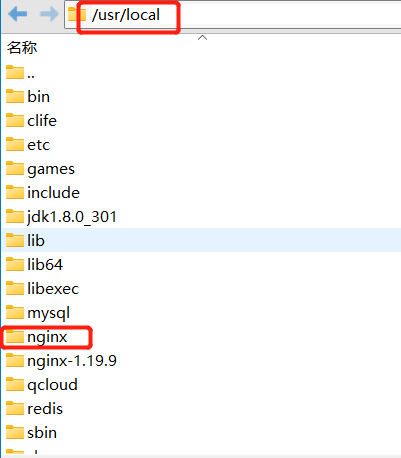
Task: Click the highlighted 'lib' folder name
Action: click(x=36, y=241)
